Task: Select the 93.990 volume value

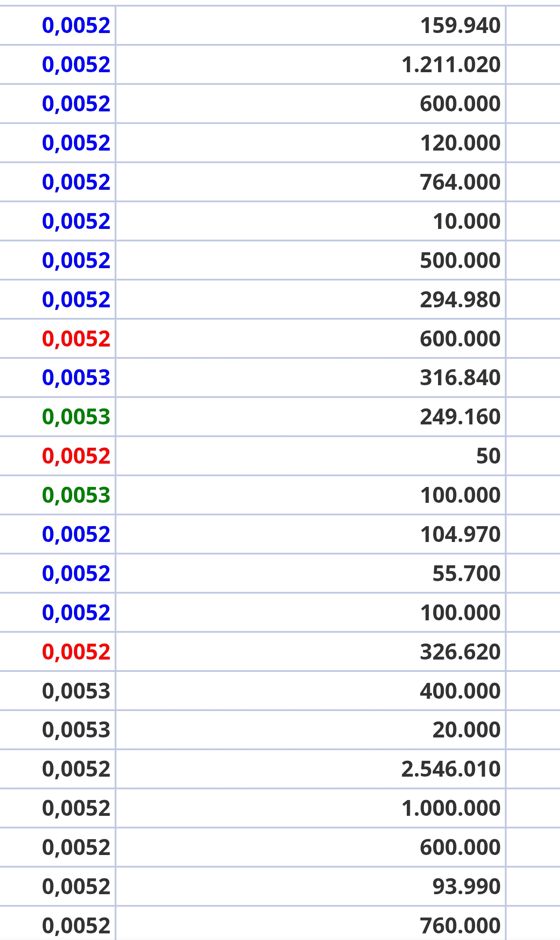Action: pos(466,886)
